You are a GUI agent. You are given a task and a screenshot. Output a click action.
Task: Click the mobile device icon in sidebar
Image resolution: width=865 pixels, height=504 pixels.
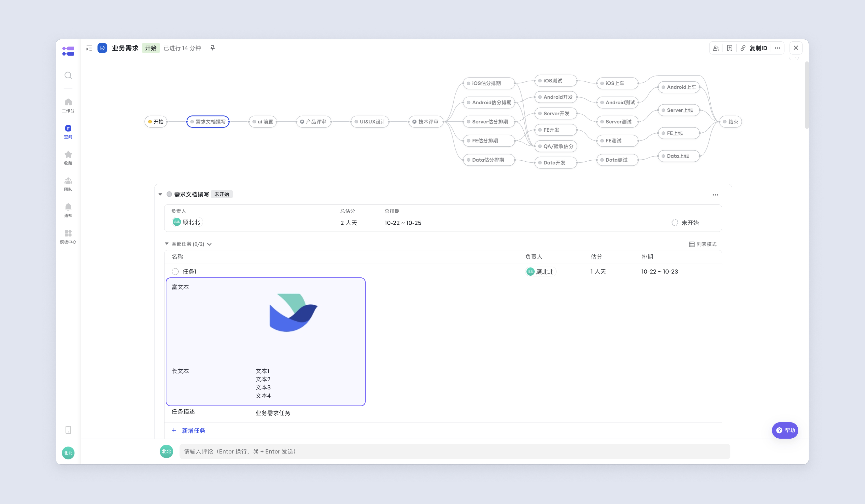[68, 430]
